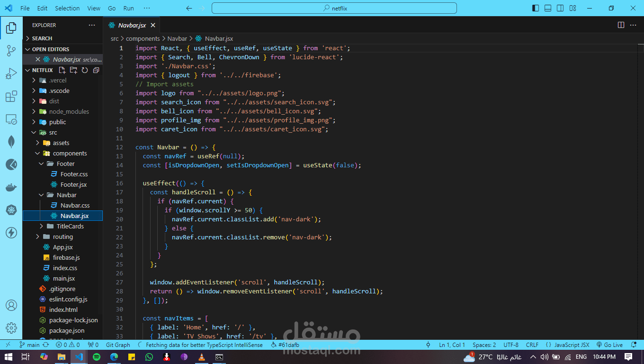Expand the assets folder

click(63, 143)
